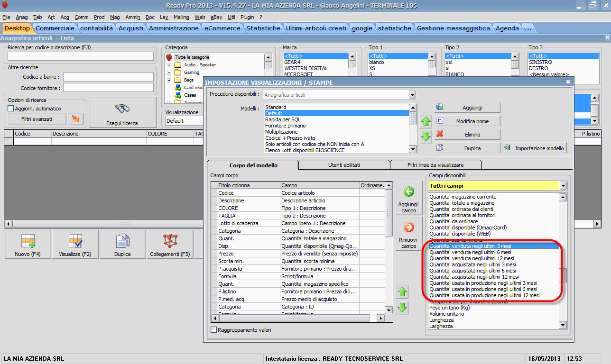611x364 pixels.
Task: Move model up with green arrow beside Modelli list
Action: (x=426, y=121)
